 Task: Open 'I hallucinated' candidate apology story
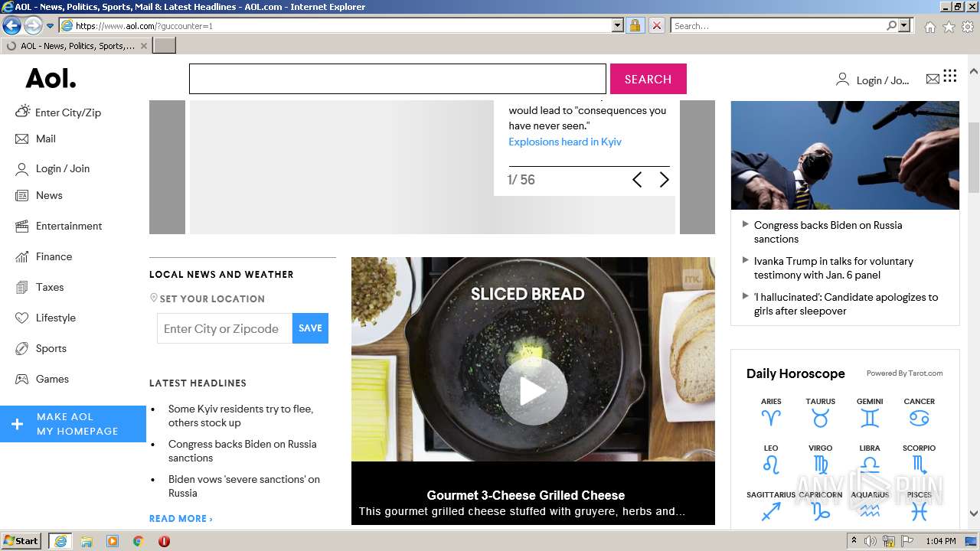[x=845, y=304]
